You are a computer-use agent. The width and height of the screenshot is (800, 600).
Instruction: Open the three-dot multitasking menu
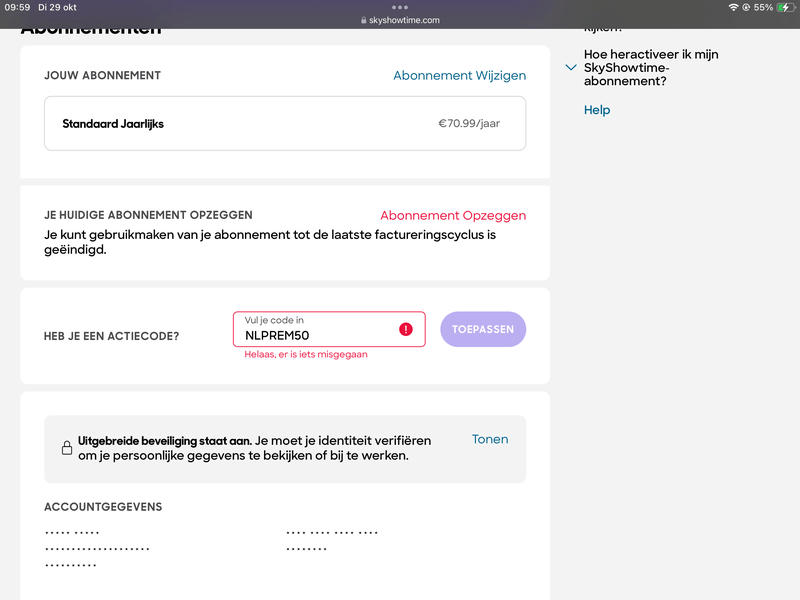pos(400,7)
